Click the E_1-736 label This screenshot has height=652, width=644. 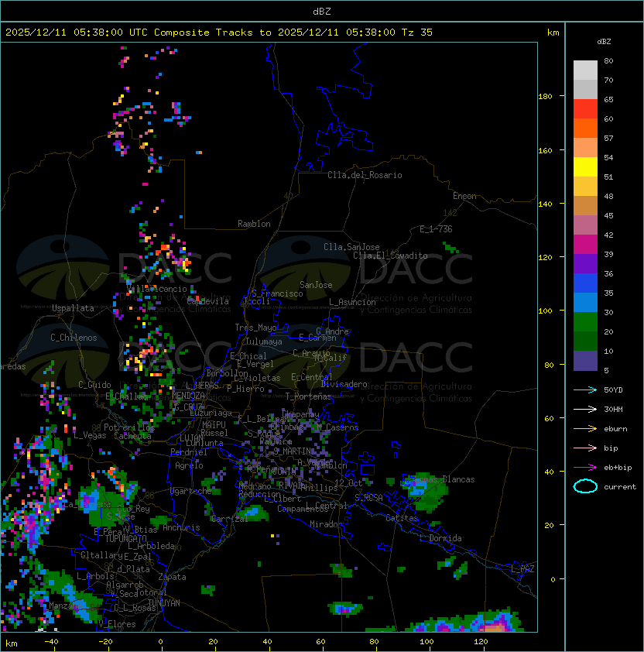436,229
